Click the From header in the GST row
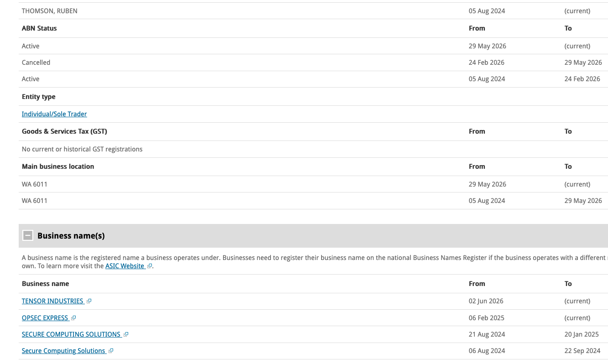 tap(477, 131)
